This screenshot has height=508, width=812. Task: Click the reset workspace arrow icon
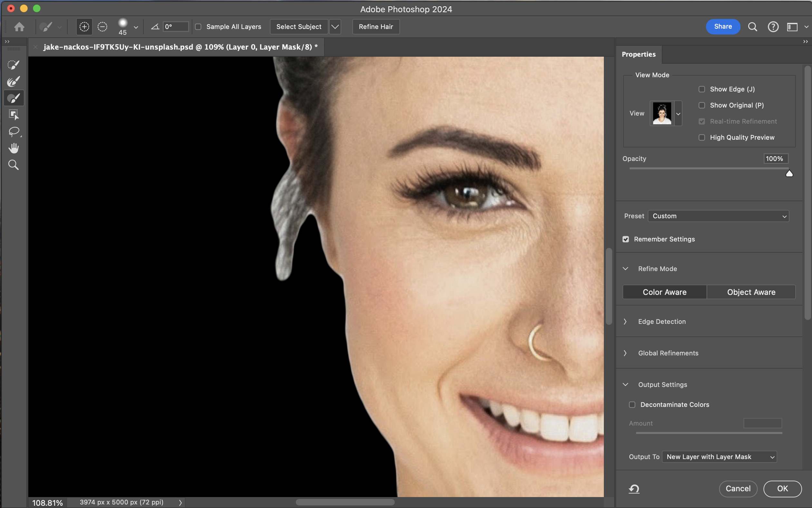tap(634, 489)
